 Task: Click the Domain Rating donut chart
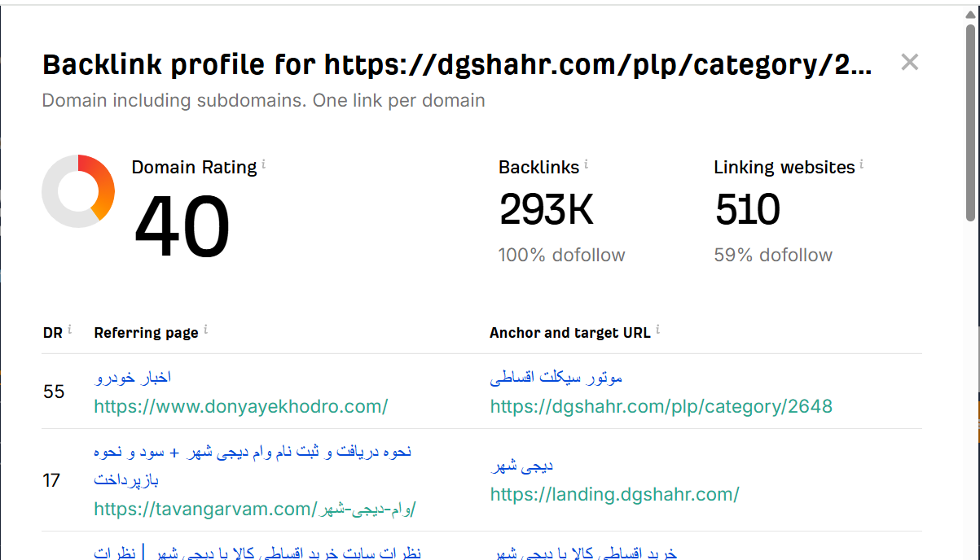(78, 191)
